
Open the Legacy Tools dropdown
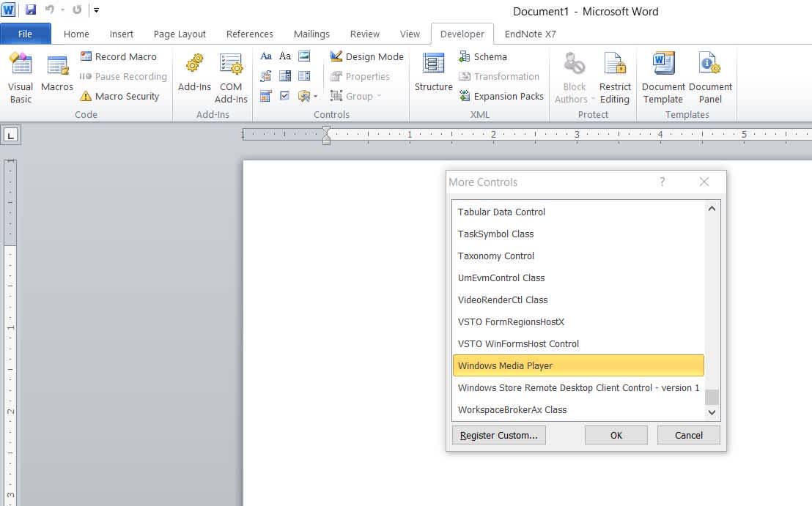click(x=308, y=96)
